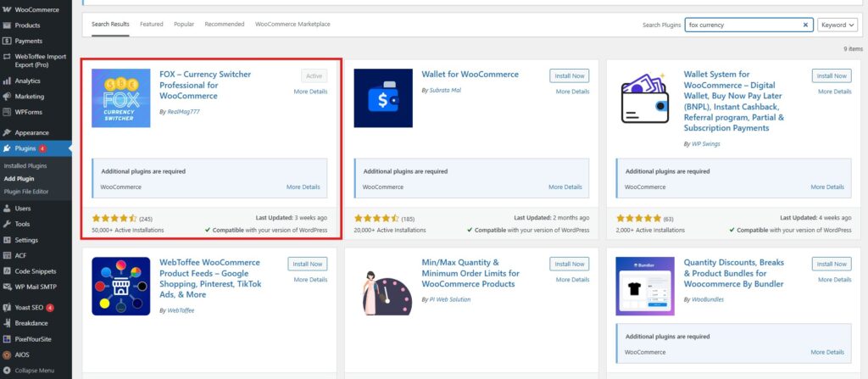Clear the search field with the X icon

[x=805, y=25]
